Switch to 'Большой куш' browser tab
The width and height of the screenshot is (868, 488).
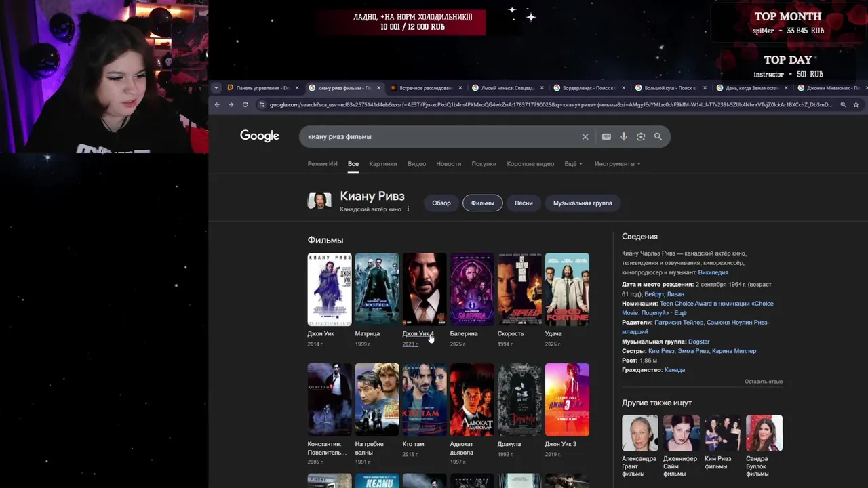click(669, 88)
